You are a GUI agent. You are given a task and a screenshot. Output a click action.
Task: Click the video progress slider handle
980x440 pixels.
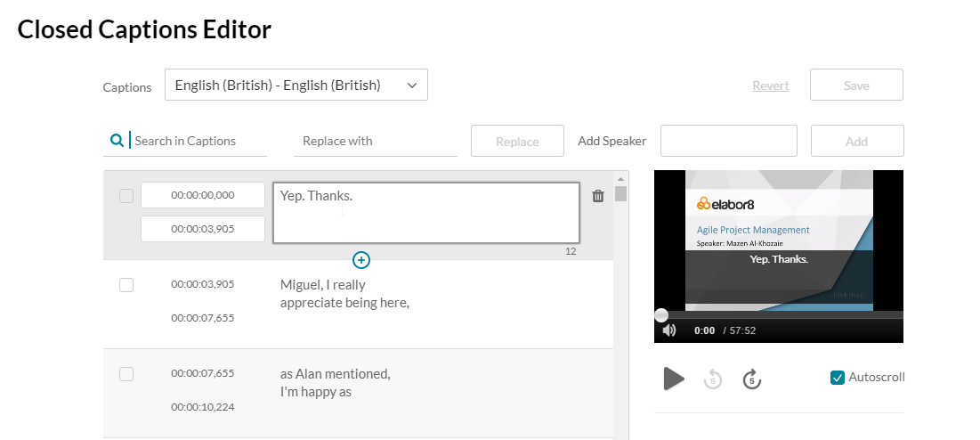click(x=661, y=314)
